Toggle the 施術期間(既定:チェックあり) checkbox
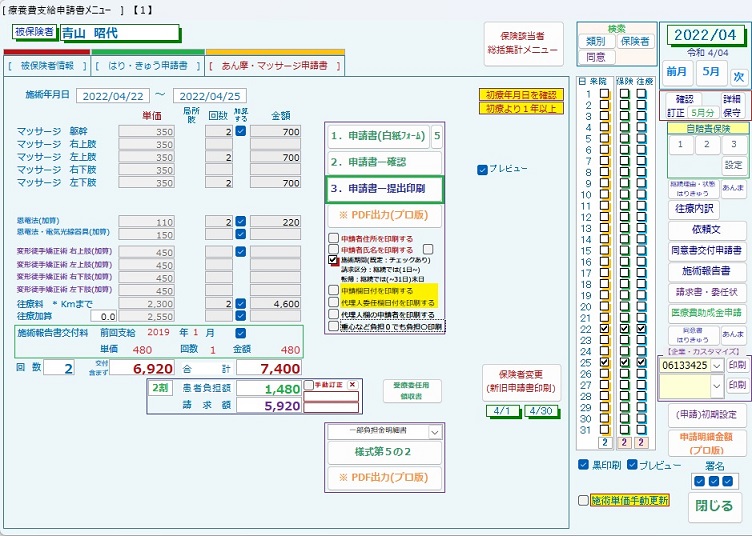This screenshot has height=536, width=752. pyautogui.click(x=333, y=260)
